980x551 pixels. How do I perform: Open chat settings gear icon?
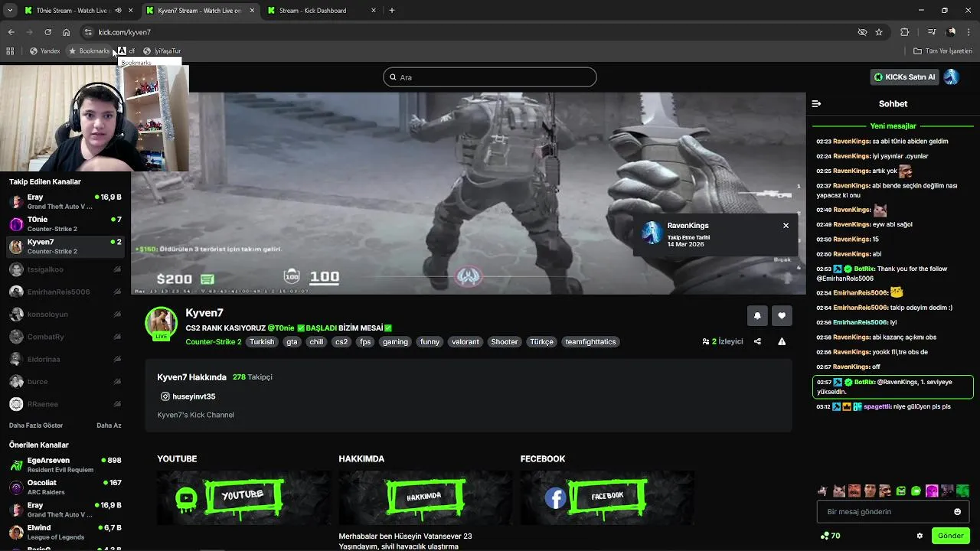[x=920, y=536]
